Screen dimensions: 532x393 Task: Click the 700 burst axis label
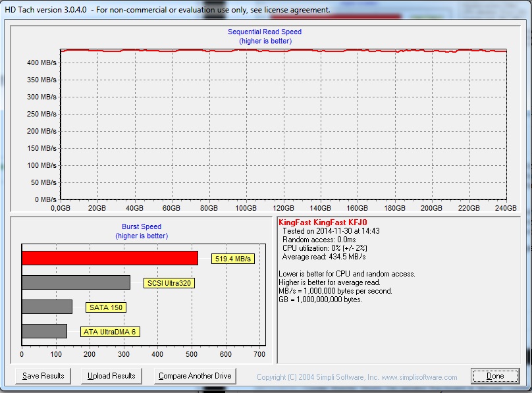(259, 354)
